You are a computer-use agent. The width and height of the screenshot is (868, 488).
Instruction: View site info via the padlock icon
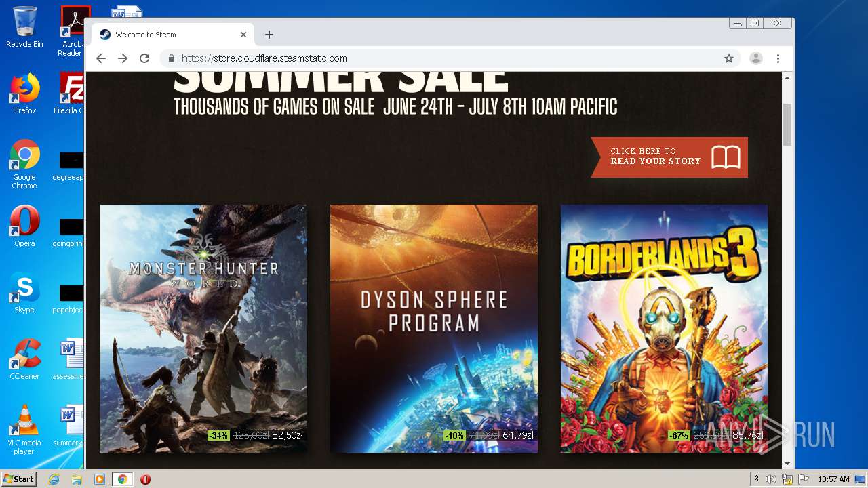pos(172,58)
